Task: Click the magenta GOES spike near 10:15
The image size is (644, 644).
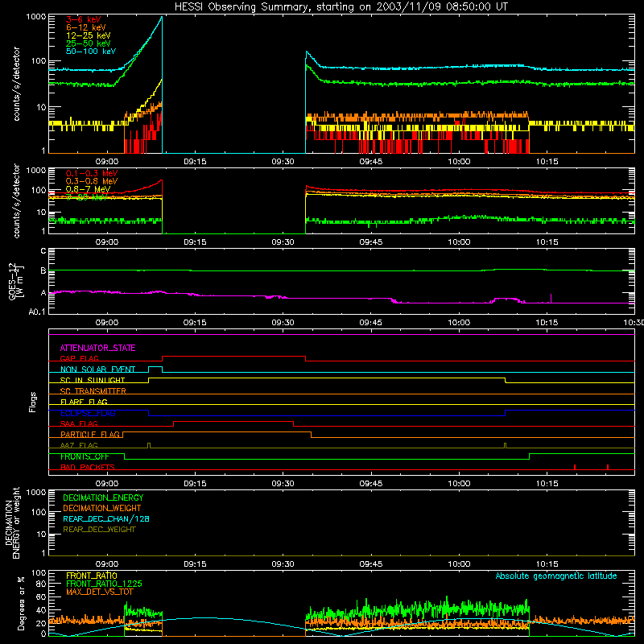Action: point(551,298)
